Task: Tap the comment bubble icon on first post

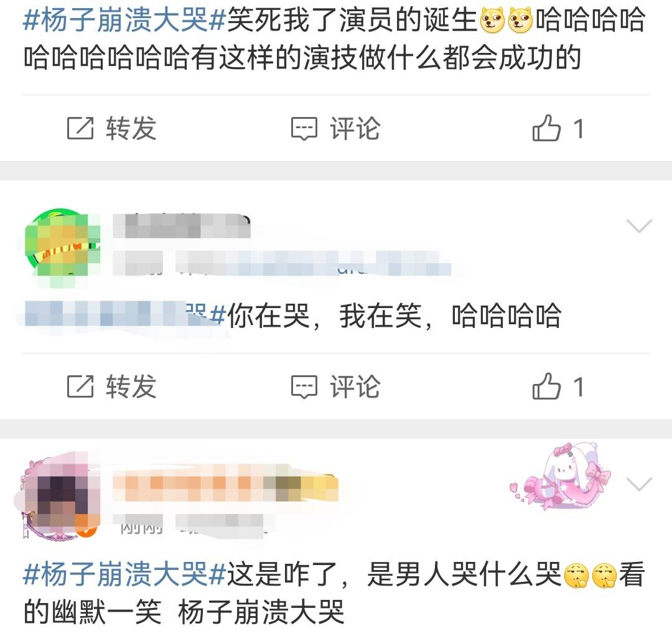Action: tap(304, 129)
